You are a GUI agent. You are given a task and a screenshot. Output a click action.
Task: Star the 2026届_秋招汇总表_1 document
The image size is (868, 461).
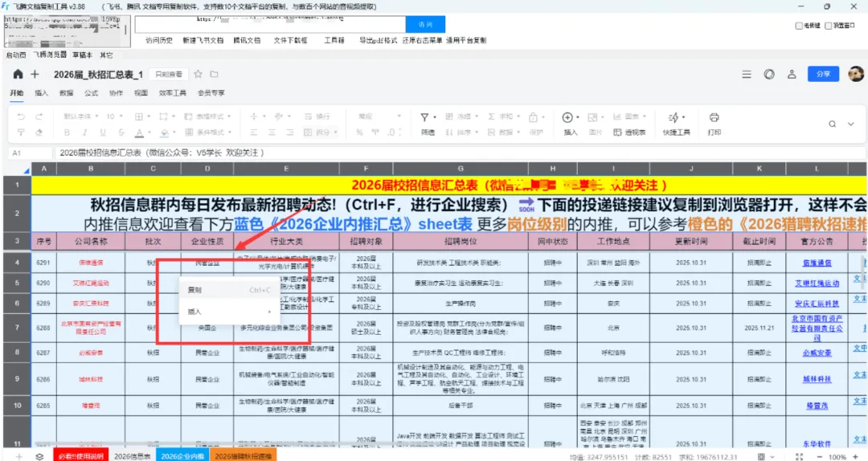pos(199,74)
